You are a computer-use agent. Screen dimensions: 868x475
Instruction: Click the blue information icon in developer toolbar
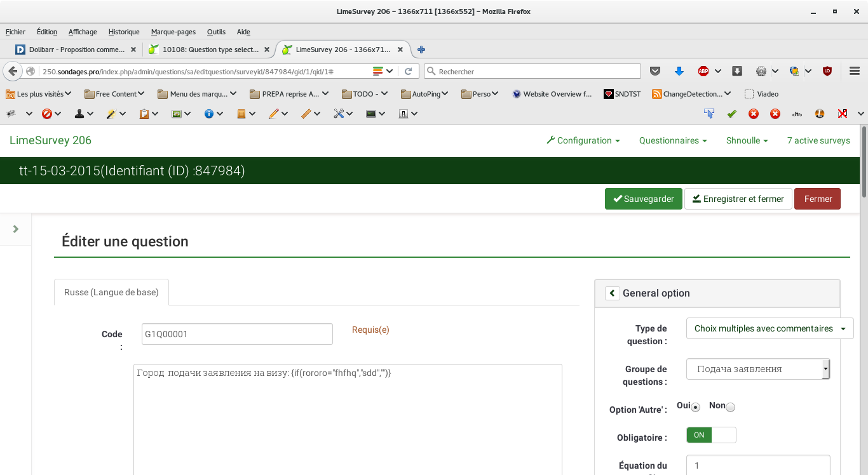[x=208, y=114]
